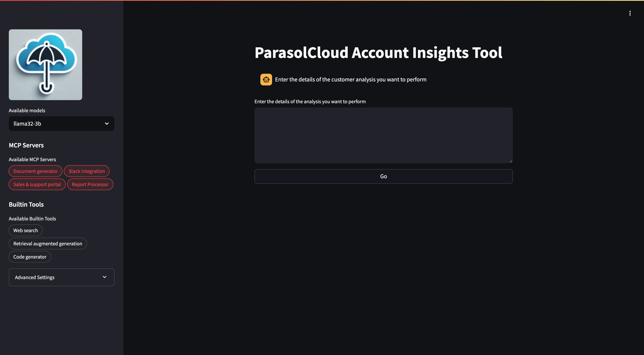Select the Retrieval augmented generation tool
This screenshot has width=644, height=355.
click(x=48, y=243)
